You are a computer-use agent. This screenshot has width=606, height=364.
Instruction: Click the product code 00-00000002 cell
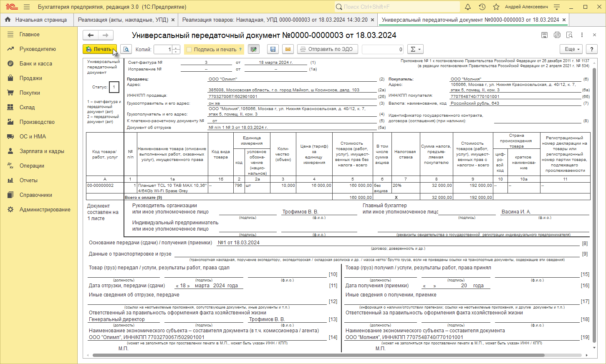click(x=105, y=188)
